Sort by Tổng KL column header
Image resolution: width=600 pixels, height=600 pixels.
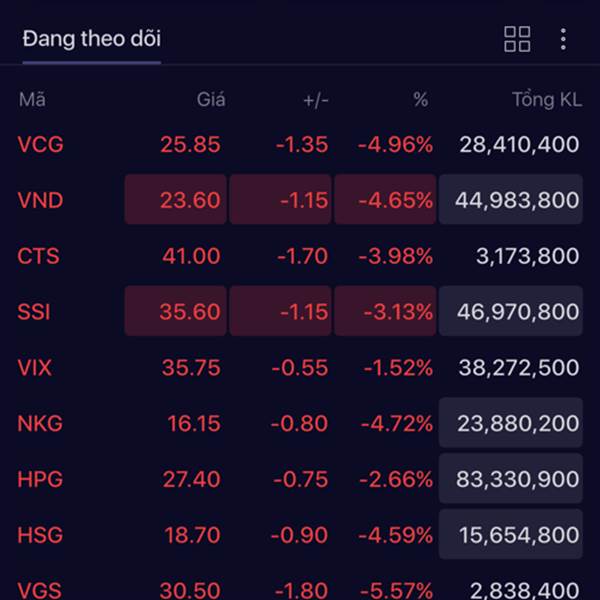pos(547,100)
